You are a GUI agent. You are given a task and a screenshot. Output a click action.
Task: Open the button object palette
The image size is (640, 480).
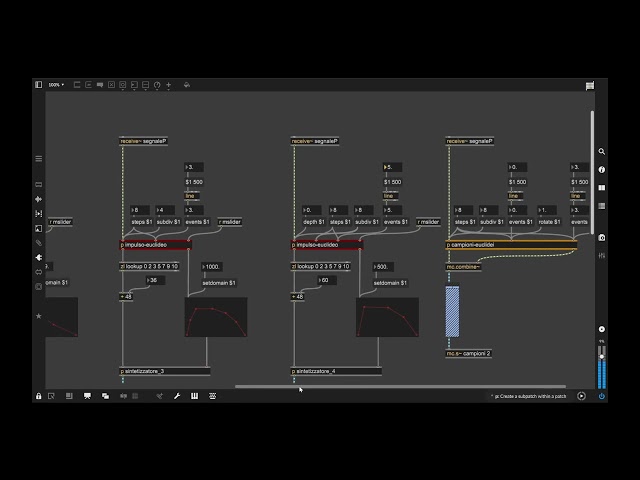[x=122, y=85]
